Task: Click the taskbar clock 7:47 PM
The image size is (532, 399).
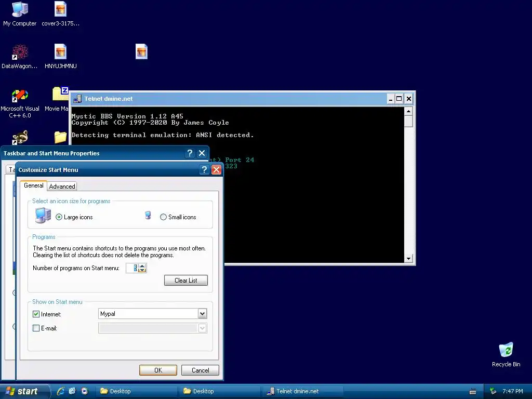Action: click(x=513, y=391)
